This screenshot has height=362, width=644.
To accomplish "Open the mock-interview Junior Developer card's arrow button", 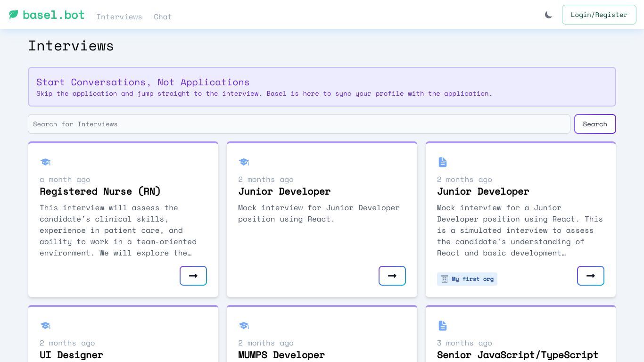I will [x=392, y=276].
